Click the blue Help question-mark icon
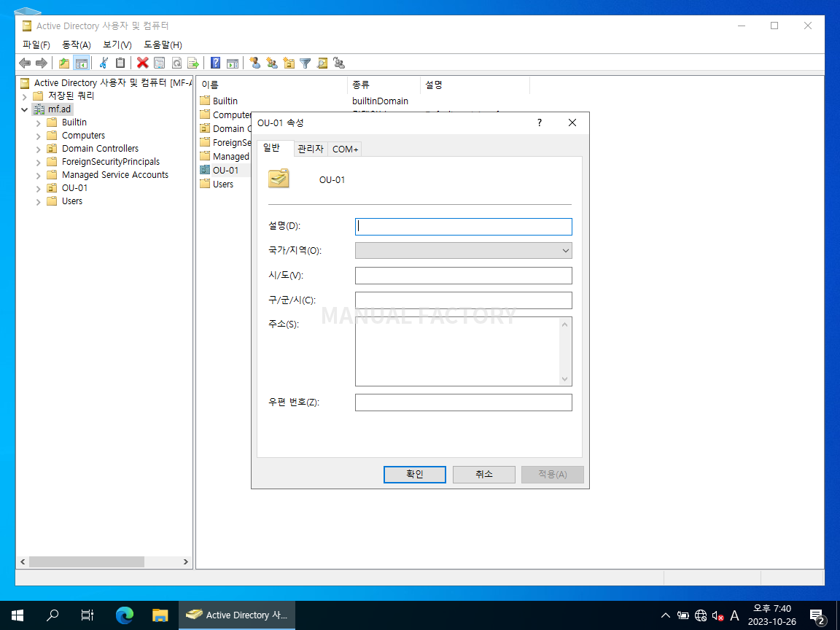Viewport: 840px width, 630px height. click(215, 63)
